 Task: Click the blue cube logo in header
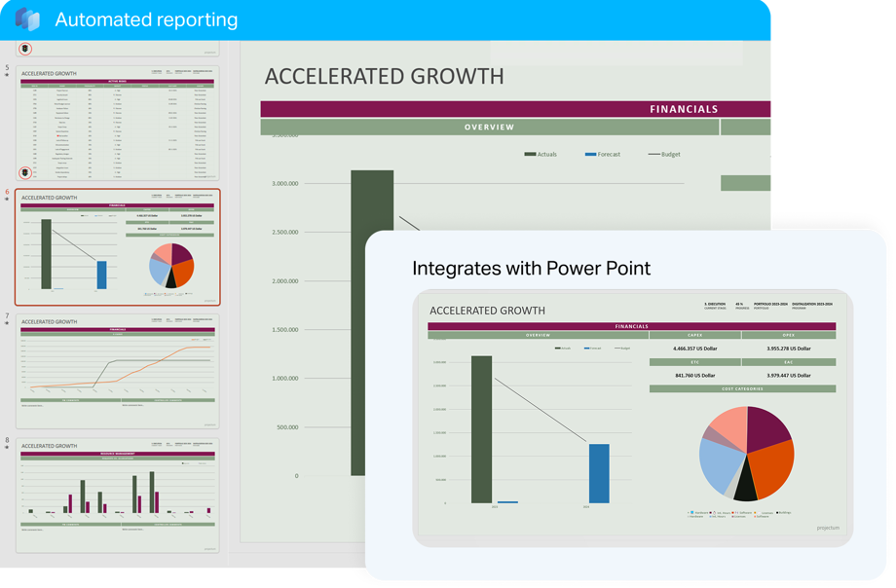27,19
